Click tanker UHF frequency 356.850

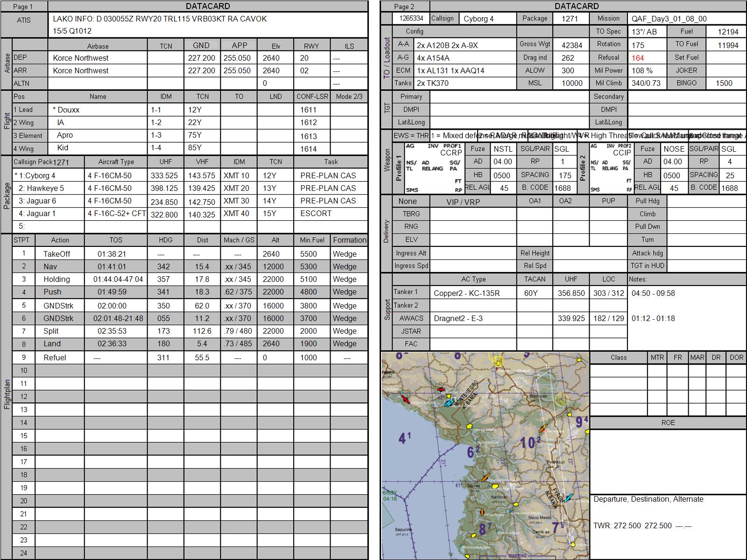pyautogui.click(x=571, y=294)
